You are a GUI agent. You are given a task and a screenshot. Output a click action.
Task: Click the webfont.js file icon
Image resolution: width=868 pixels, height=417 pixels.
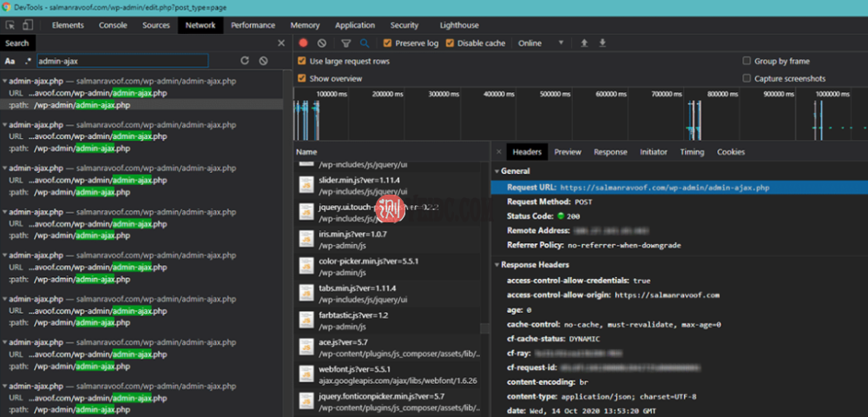[306, 375]
